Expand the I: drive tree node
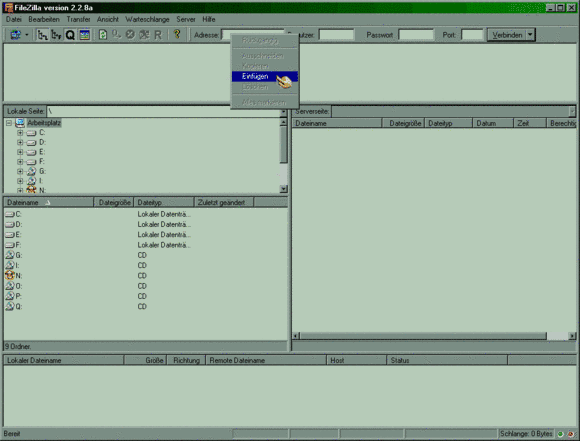 [x=20, y=181]
